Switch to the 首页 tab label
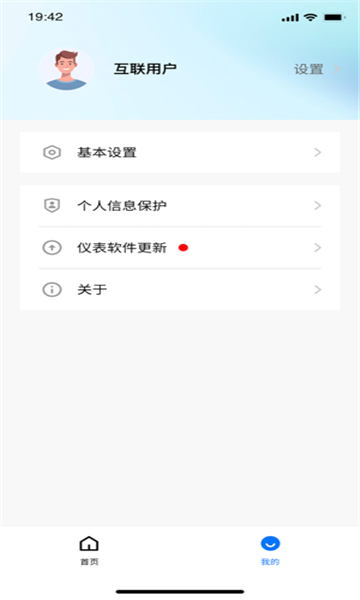Screen dimensions: 360x600 (x=89, y=562)
